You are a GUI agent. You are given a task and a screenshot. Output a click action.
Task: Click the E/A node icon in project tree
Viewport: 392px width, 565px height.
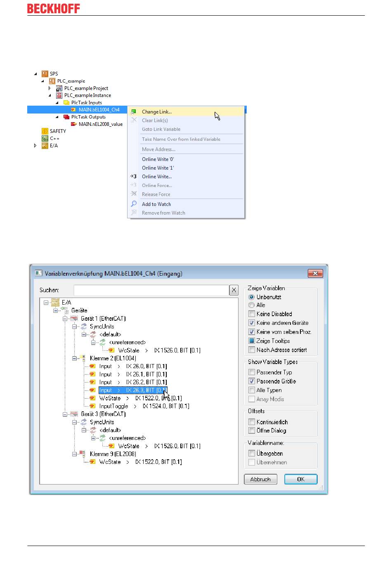click(45, 146)
